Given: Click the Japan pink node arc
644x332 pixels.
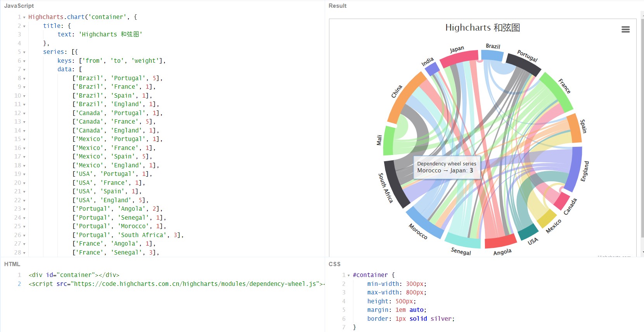Looking at the screenshot, I should 459,59.
